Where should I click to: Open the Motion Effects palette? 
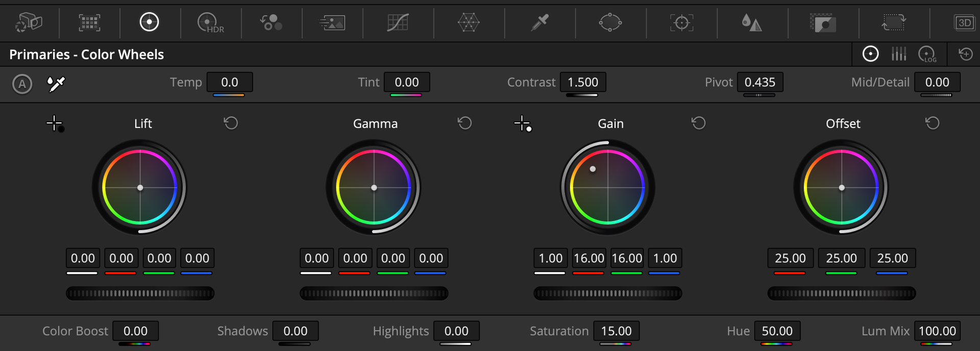[332, 22]
